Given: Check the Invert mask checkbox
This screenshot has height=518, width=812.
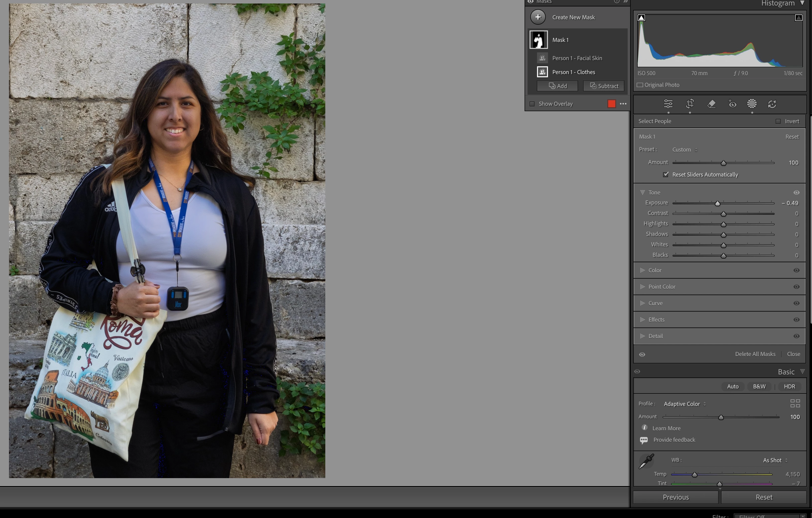Looking at the screenshot, I should point(778,121).
